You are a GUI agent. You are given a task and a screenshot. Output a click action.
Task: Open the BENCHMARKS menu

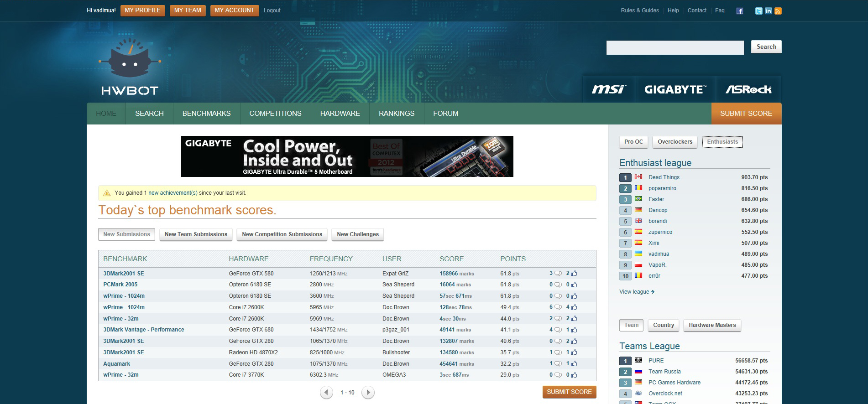pyautogui.click(x=207, y=114)
